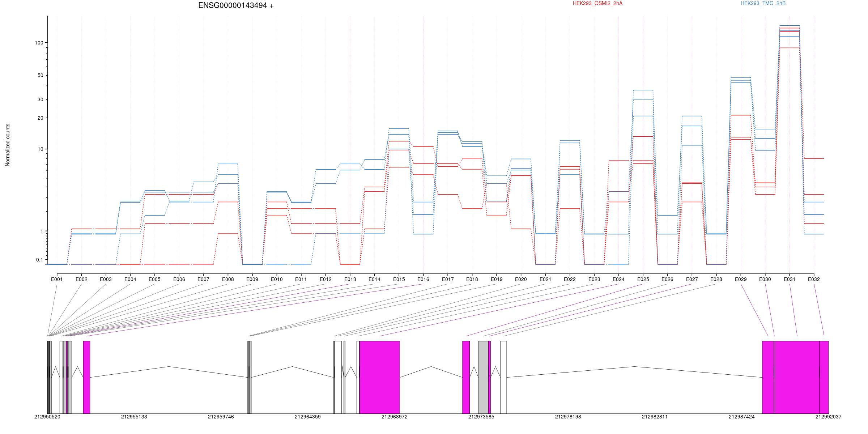Image resolution: width=868 pixels, height=434 pixels.
Task: Click exon label E005
Action: pyautogui.click(x=154, y=279)
